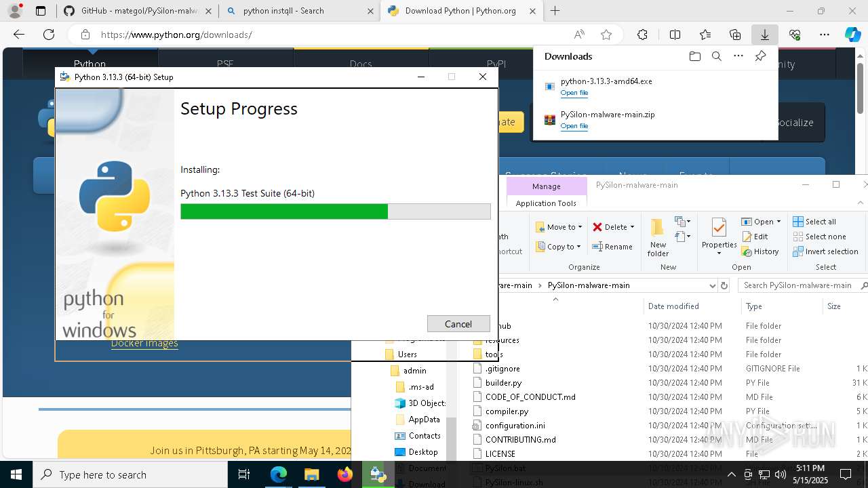868x488 pixels.
Task: Switch to the python instqll Search tab
Action: click(x=299, y=11)
